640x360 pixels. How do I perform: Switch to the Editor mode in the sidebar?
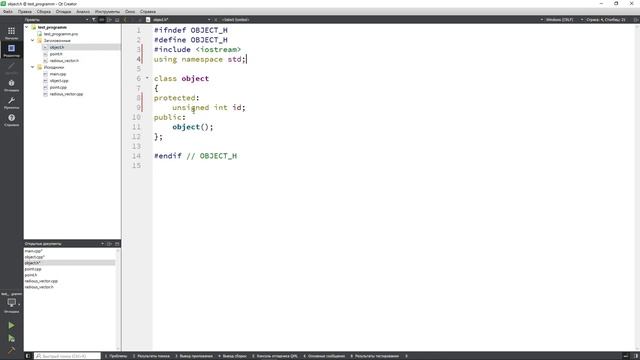pos(11,50)
